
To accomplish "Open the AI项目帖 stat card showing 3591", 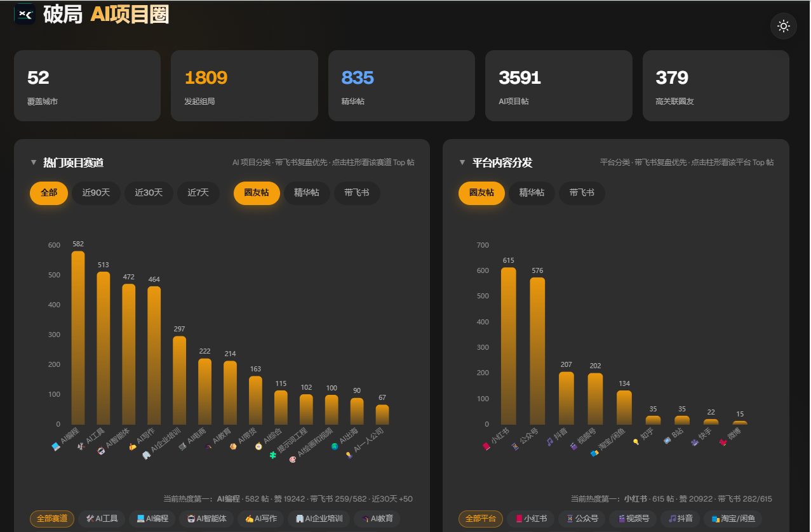I will (x=559, y=86).
